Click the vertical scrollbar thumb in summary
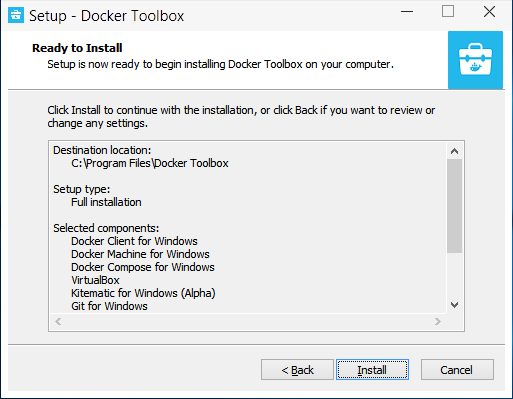513x399 pixels. pyautogui.click(x=454, y=206)
